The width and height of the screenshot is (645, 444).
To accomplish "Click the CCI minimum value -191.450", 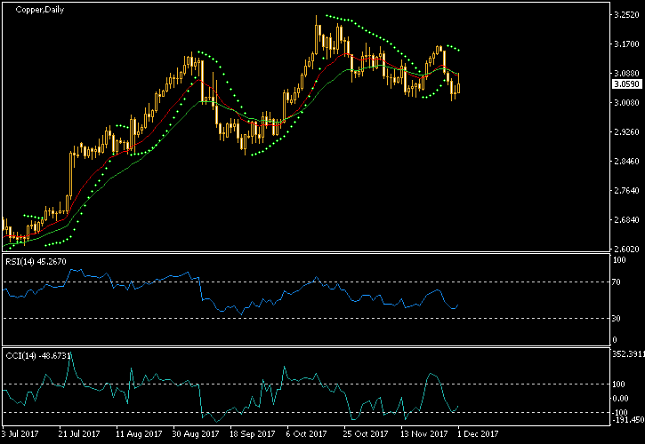I will tap(629, 420).
